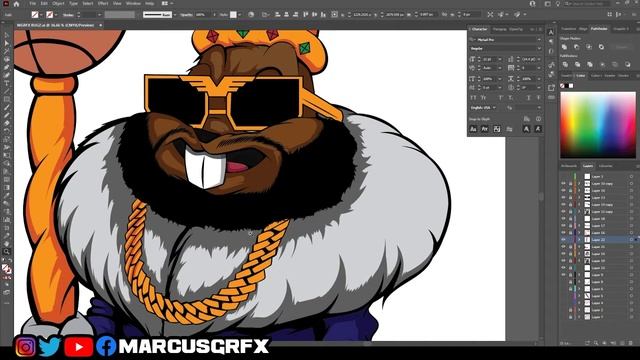Open the File menu
640x360 pixels.
coord(33,3)
